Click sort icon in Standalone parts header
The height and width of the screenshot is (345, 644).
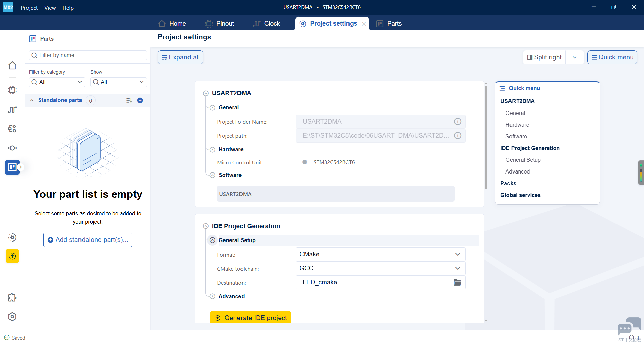pyautogui.click(x=129, y=100)
